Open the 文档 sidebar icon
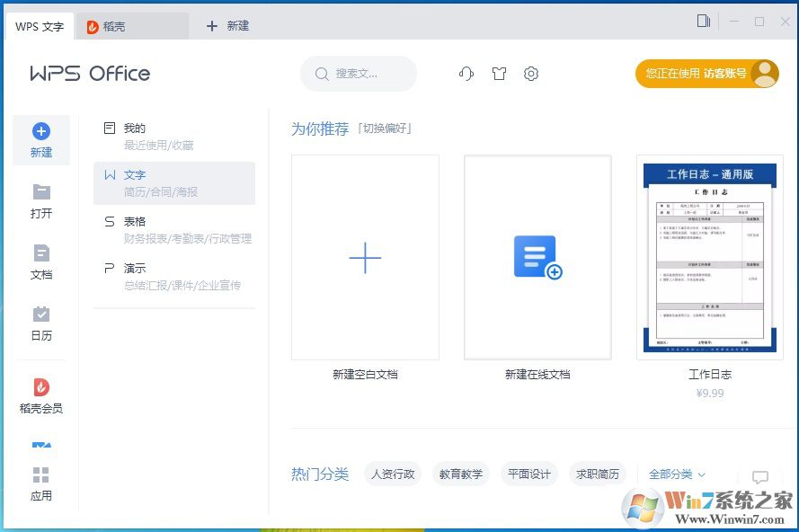 (41, 253)
